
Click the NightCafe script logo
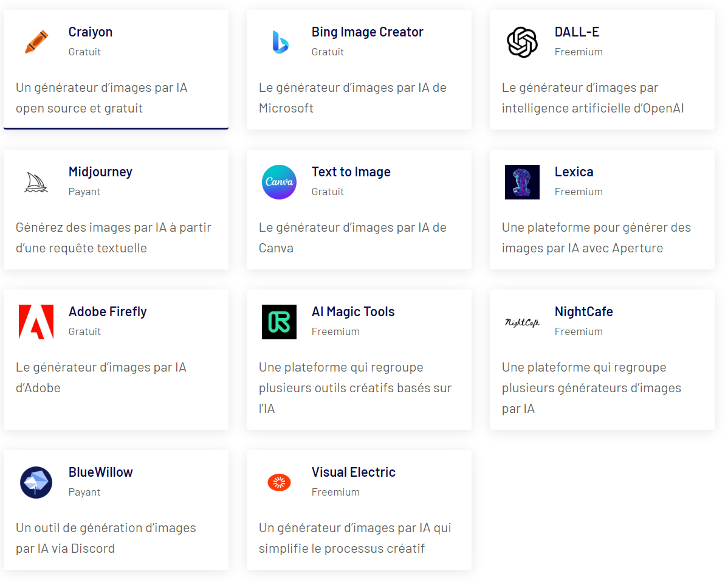coord(523,322)
